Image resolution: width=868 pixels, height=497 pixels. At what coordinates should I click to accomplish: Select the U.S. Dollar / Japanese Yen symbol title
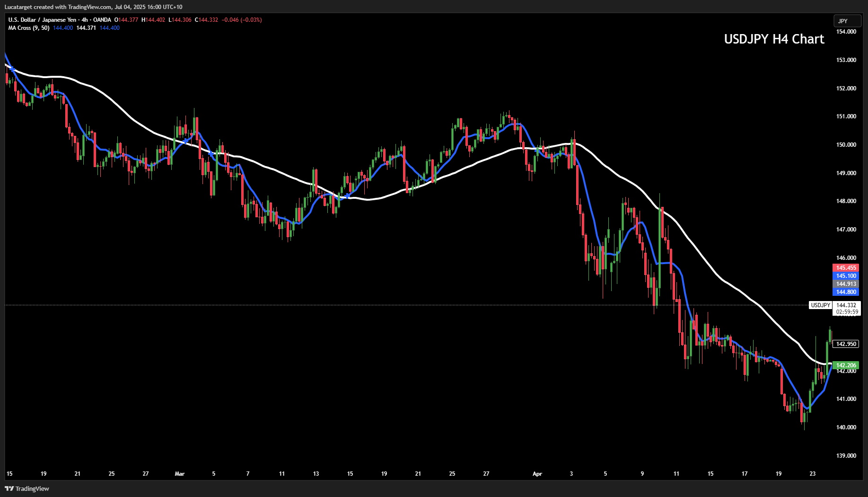42,20
